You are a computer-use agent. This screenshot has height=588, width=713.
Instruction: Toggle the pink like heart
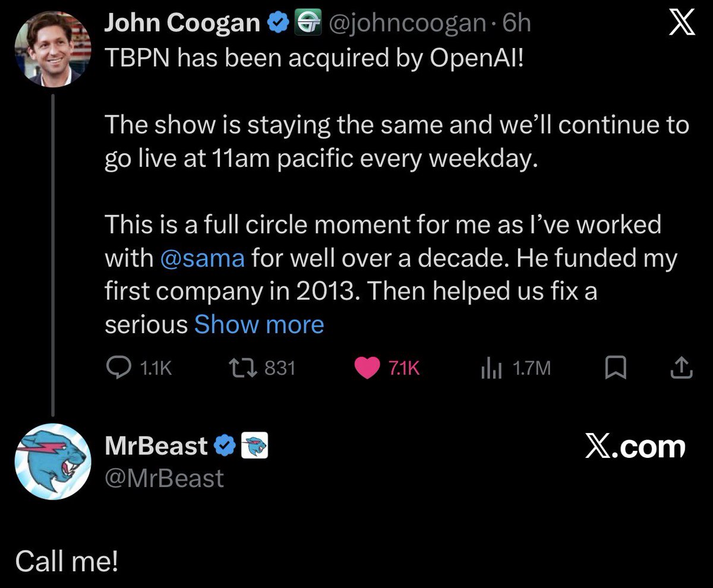click(367, 369)
